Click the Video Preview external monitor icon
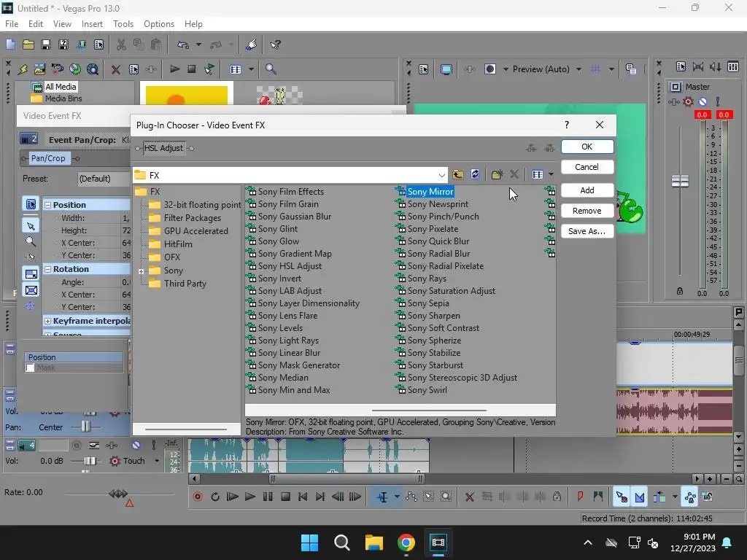The width and height of the screenshot is (747, 560). pyautogui.click(x=446, y=69)
